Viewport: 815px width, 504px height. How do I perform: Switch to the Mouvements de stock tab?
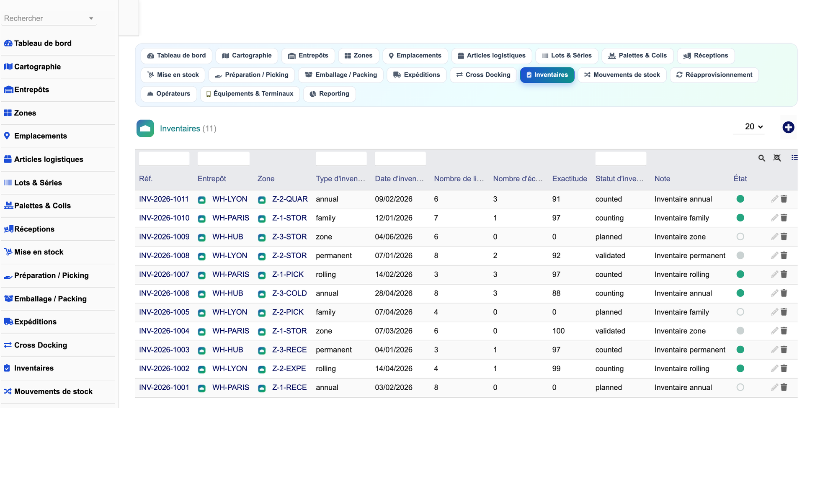(x=622, y=75)
